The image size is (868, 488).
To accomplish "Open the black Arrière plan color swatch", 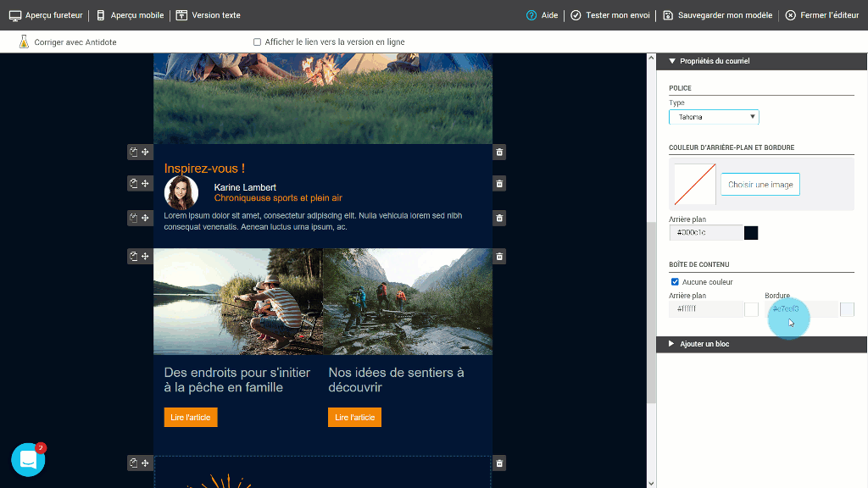I will tap(749, 232).
